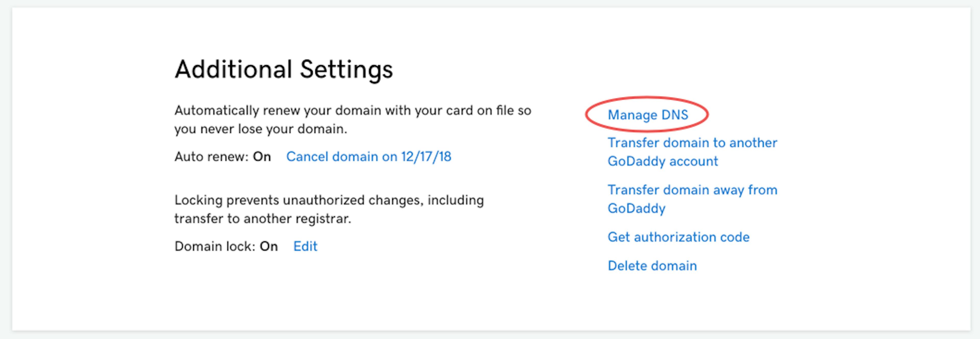Image resolution: width=980 pixels, height=339 pixels.
Task: Click the automatic renewal description paragraph
Action: coord(352,111)
